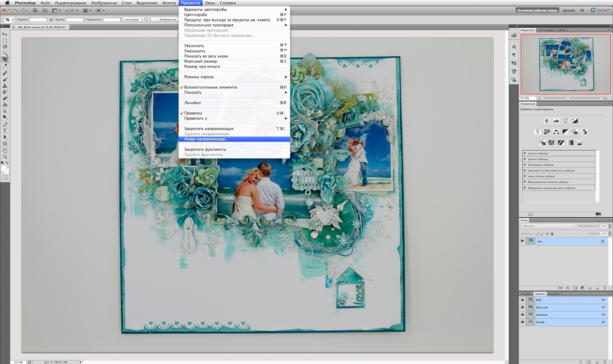
Task: Select the Zoom tool
Action: click(5, 157)
